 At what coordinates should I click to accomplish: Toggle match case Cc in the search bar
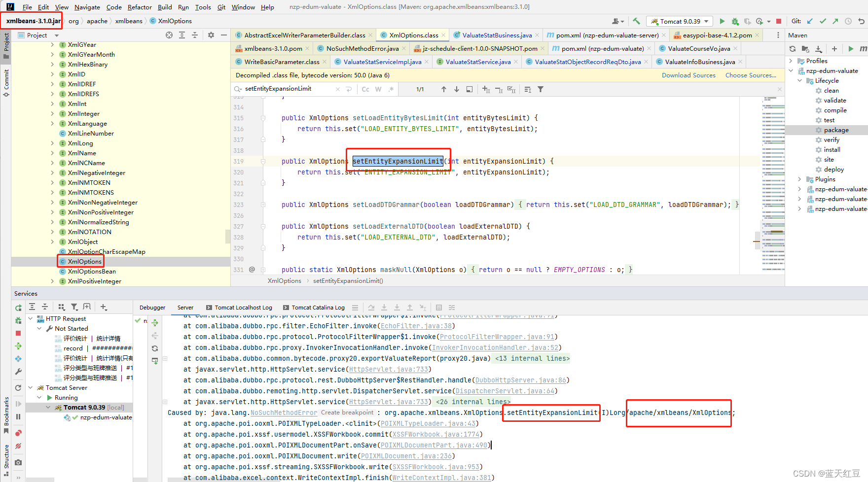coord(365,89)
